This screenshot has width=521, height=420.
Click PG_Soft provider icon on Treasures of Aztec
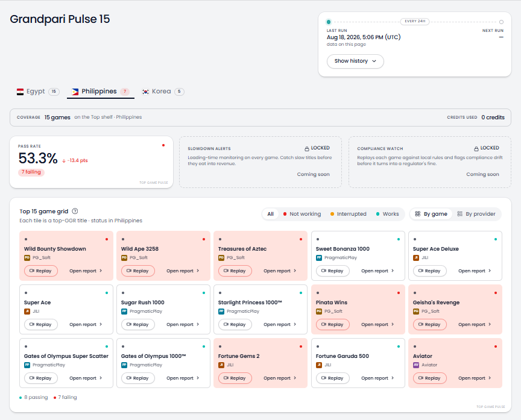pos(221,258)
